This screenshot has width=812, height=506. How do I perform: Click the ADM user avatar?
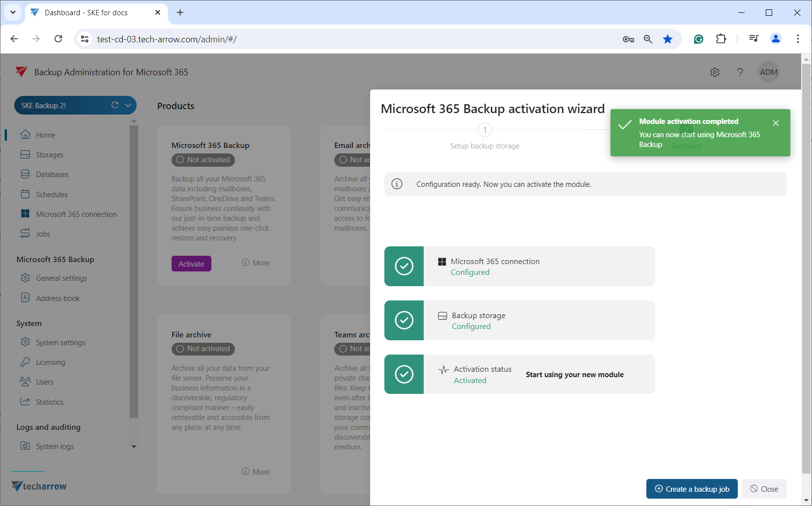(x=768, y=72)
